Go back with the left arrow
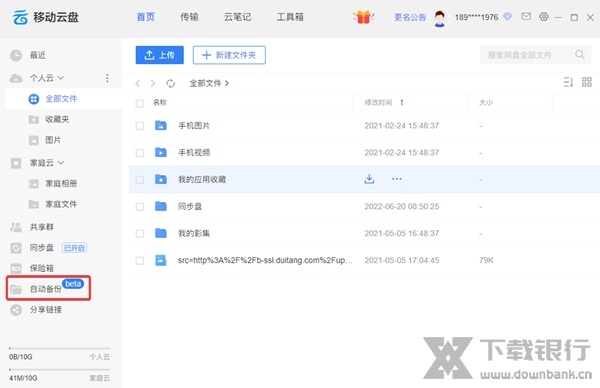This screenshot has height=388, width=600. point(138,83)
